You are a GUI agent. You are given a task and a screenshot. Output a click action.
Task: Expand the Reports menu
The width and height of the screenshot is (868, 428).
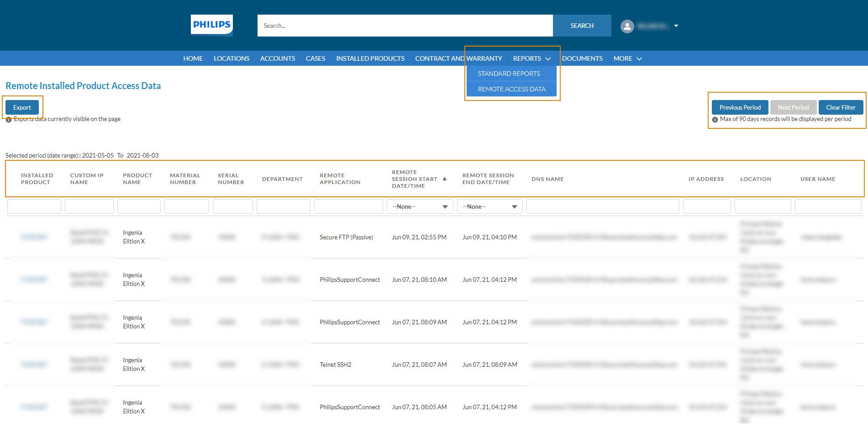tap(531, 58)
